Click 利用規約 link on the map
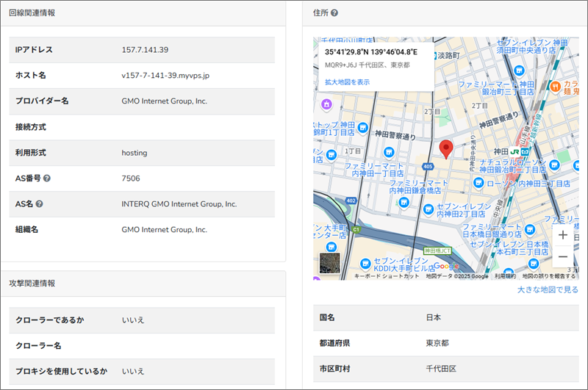588x390 pixels. coord(505,276)
